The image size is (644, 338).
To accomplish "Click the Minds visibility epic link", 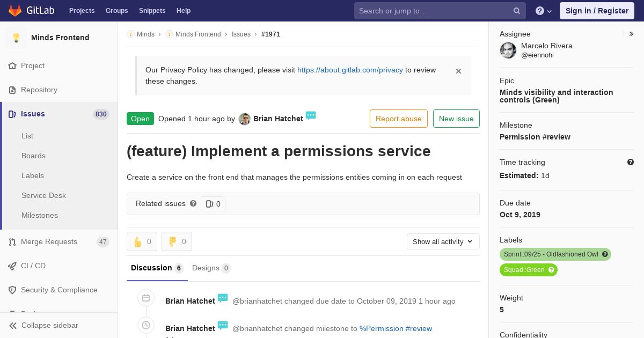I will point(557,96).
